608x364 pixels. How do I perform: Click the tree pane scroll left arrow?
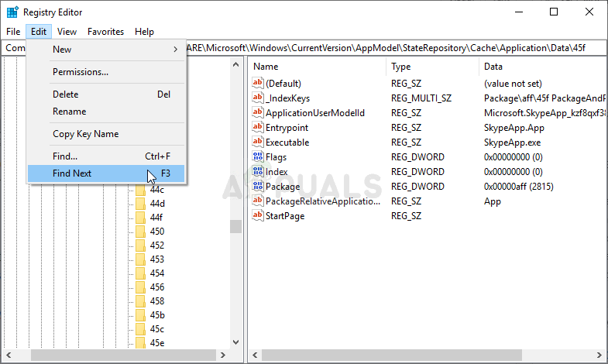pyautogui.click(x=9, y=355)
